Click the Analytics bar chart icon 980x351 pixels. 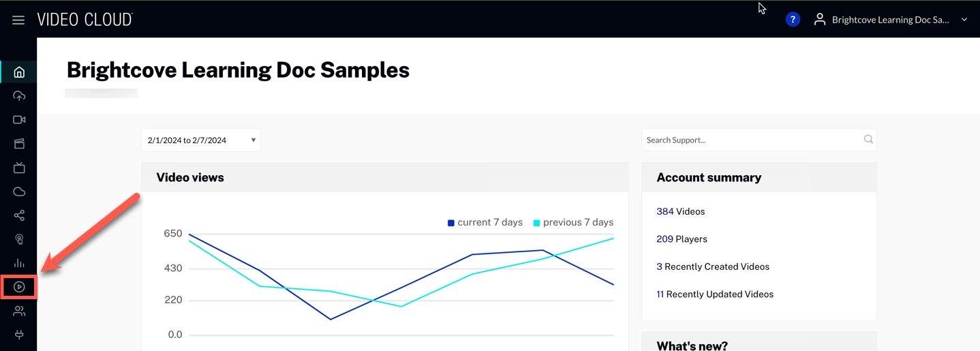[x=19, y=263]
